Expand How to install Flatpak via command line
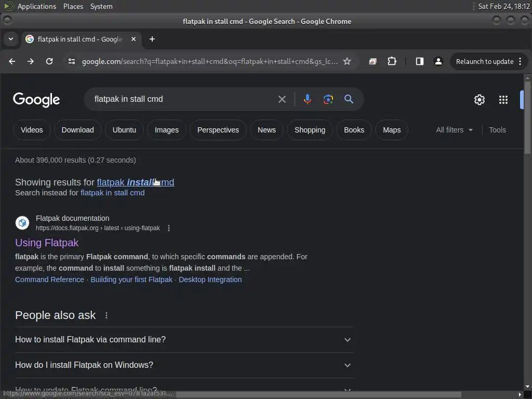The width and height of the screenshot is (532, 399). click(184, 340)
